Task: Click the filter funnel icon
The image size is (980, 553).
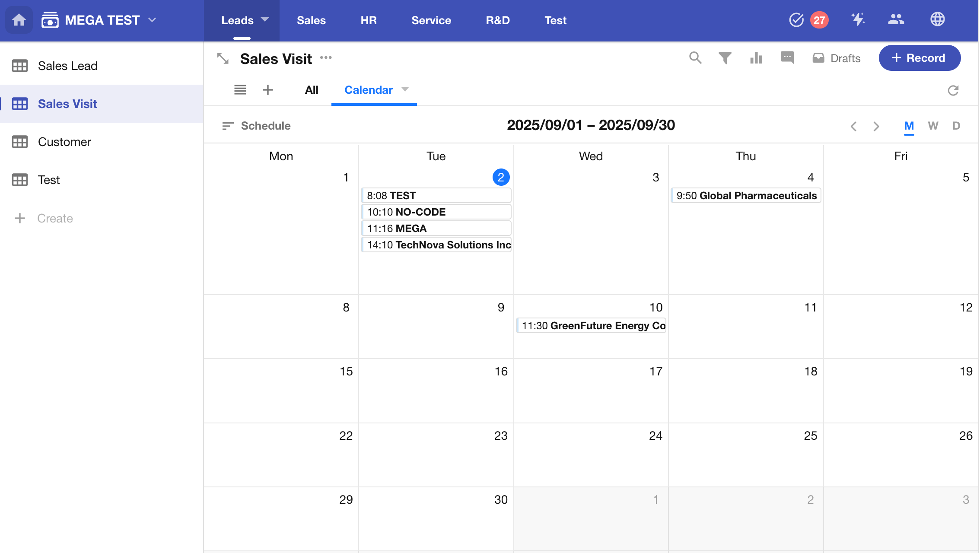Action: (x=725, y=58)
